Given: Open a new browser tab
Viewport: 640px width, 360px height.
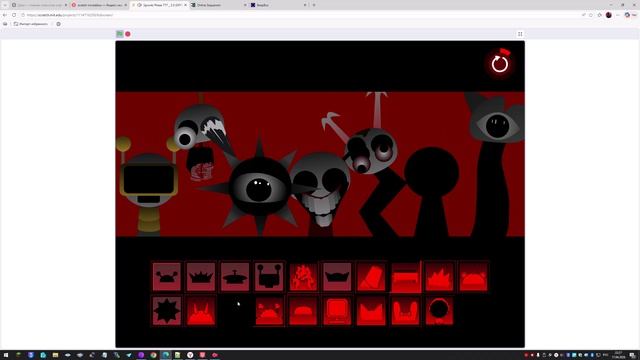Looking at the screenshot, I should (314, 5).
